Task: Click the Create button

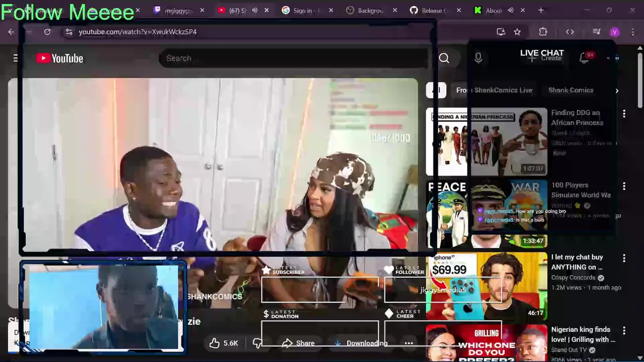Action: pos(545,58)
